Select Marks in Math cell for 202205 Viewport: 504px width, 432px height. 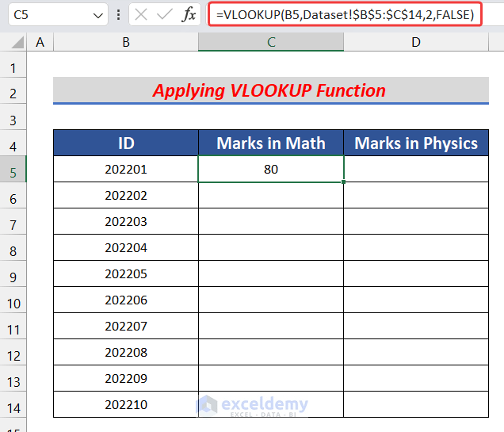point(271,273)
